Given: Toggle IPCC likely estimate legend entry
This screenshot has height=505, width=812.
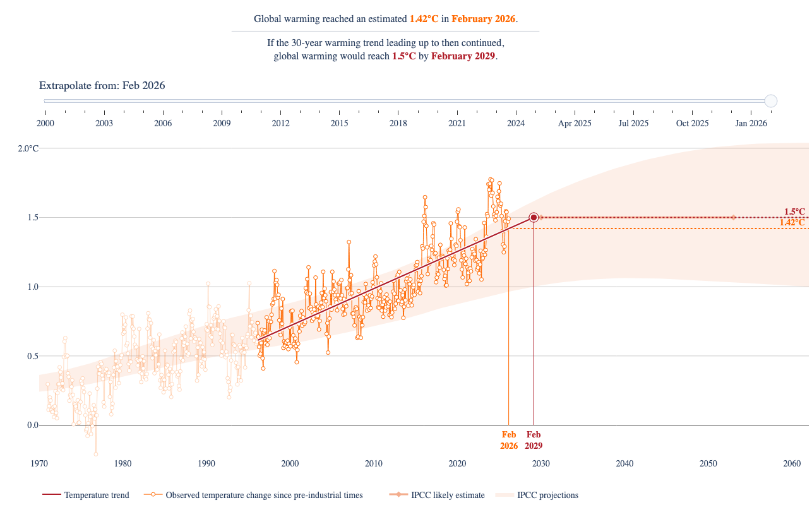Looking at the screenshot, I should point(437,495).
